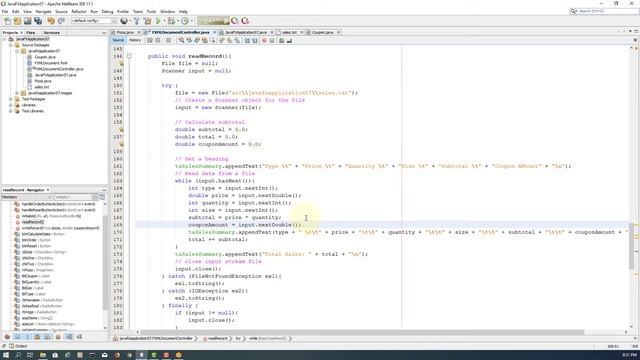This screenshot has width=640, height=360.
Task: Open FXMLDocument.fxml in the Projects tree
Action: pyautogui.click(x=51, y=63)
